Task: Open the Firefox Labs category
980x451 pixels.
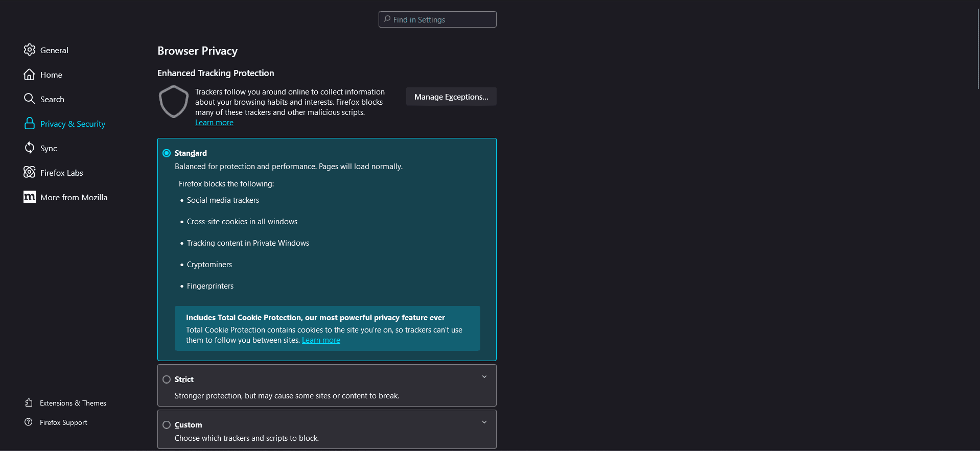Action: [61, 173]
